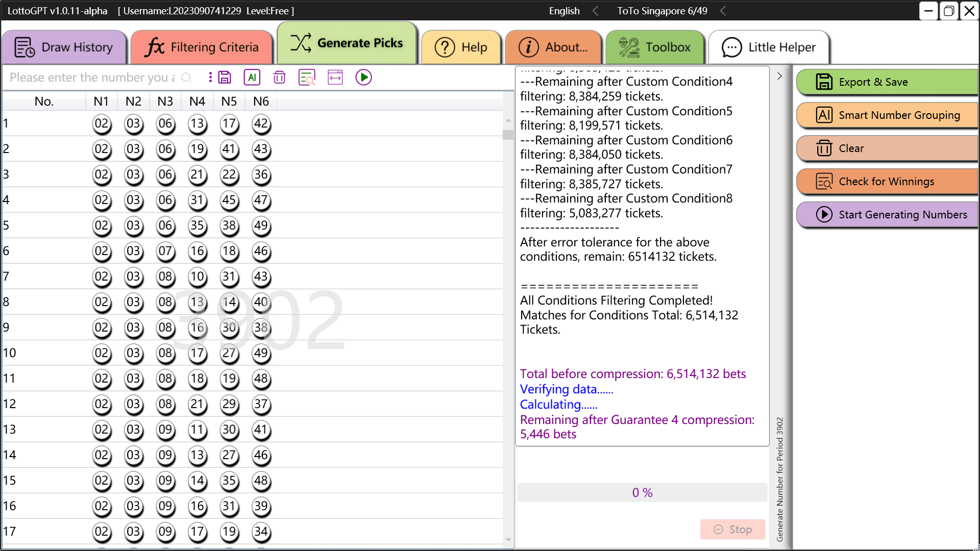Click the picks list scrollbar down arrow

click(x=508, y=539)
